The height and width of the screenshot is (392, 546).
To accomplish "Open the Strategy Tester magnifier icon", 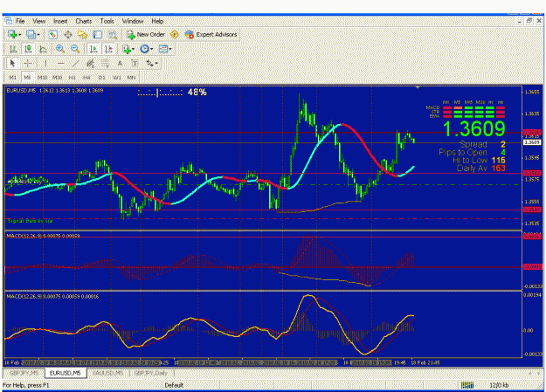I will (x=113, y=34).
